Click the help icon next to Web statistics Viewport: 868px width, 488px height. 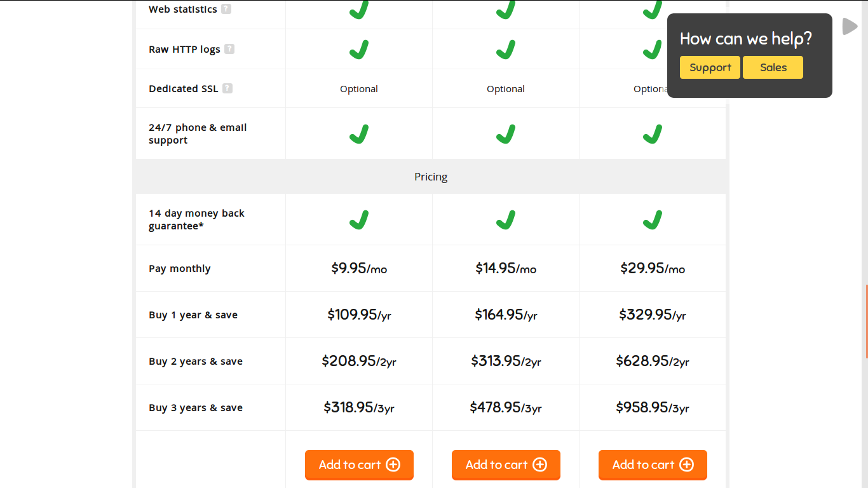pos(226,10)
